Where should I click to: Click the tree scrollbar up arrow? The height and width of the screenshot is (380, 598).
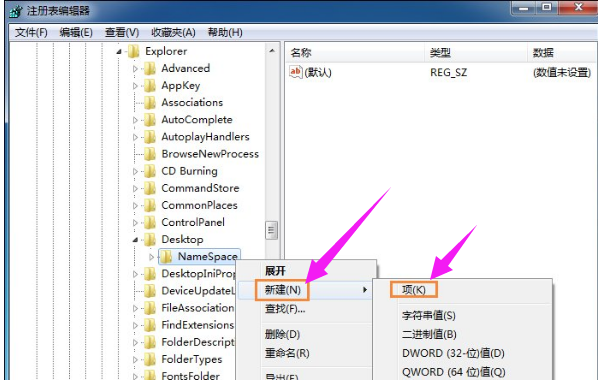pos(272,51)
